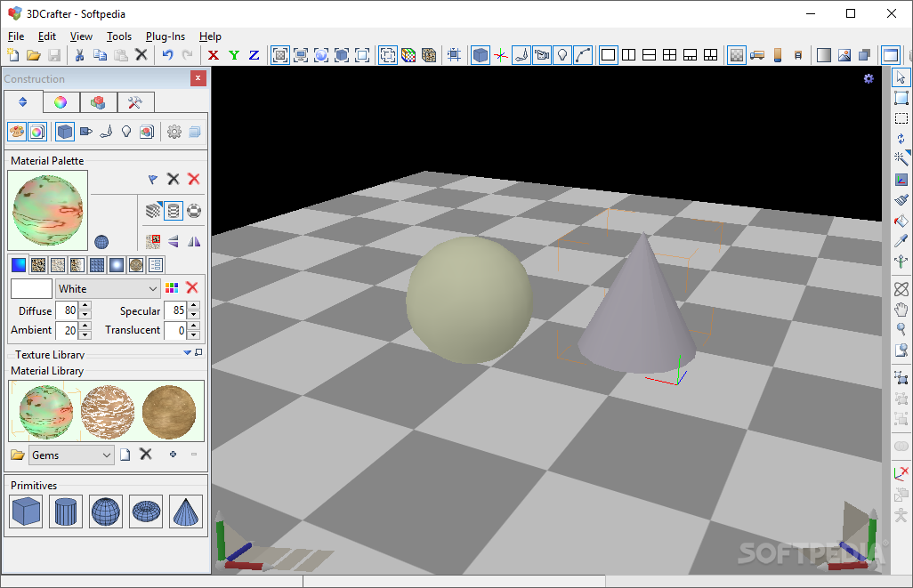
Task: Toggle the blue Z axis constraint
Action: 254,55
